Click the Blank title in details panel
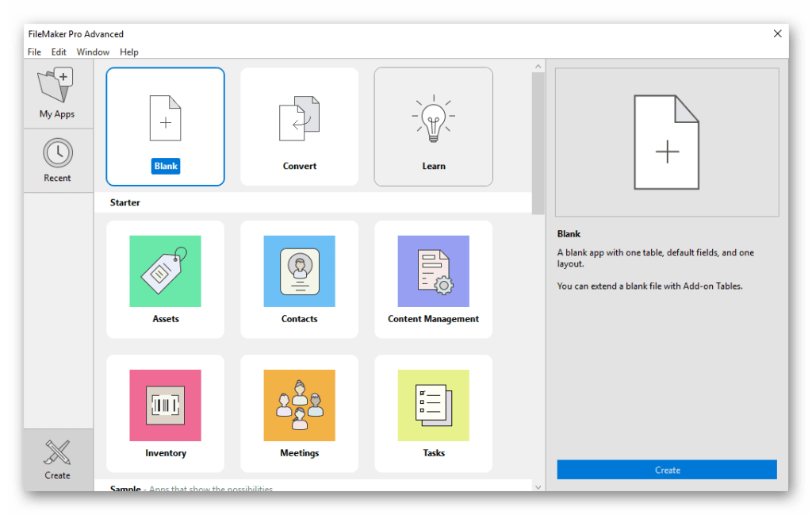 tap(569, 233)
